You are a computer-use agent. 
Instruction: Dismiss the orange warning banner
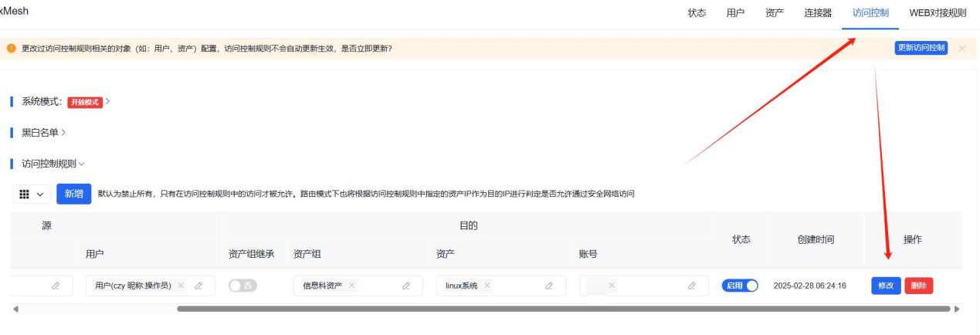(x=961, y=49)
